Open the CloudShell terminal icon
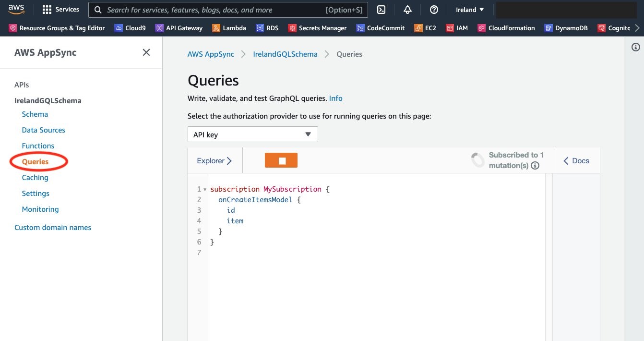This screenshot has width=644, height=341. click(x=382, y=10)
